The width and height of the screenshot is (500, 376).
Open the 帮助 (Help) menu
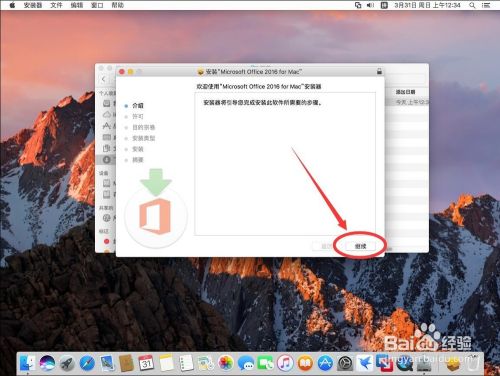pos(118,5)
